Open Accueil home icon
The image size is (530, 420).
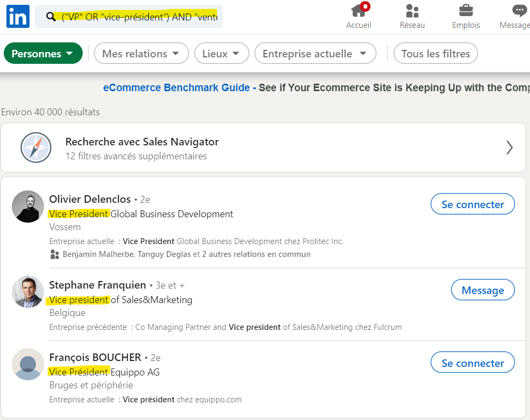358,11
